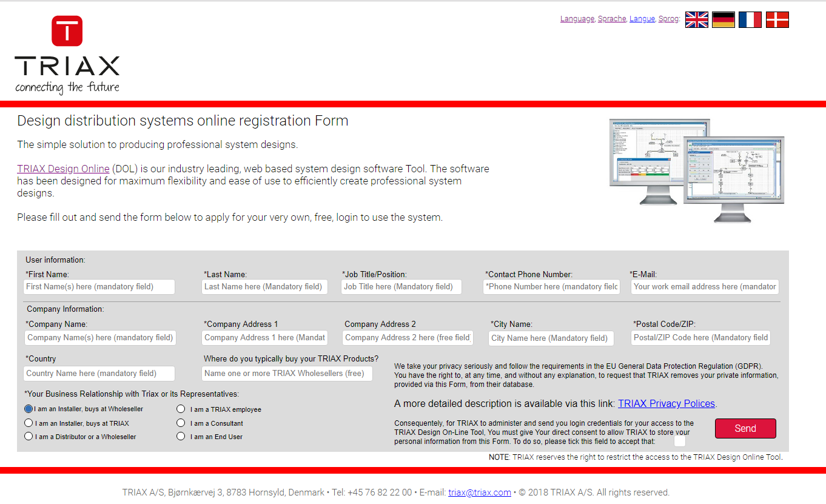This screenshot has height=504, width=826.
Task: Focus the TRIAX Wholesellers name field
Action: [x=287, y=374]
